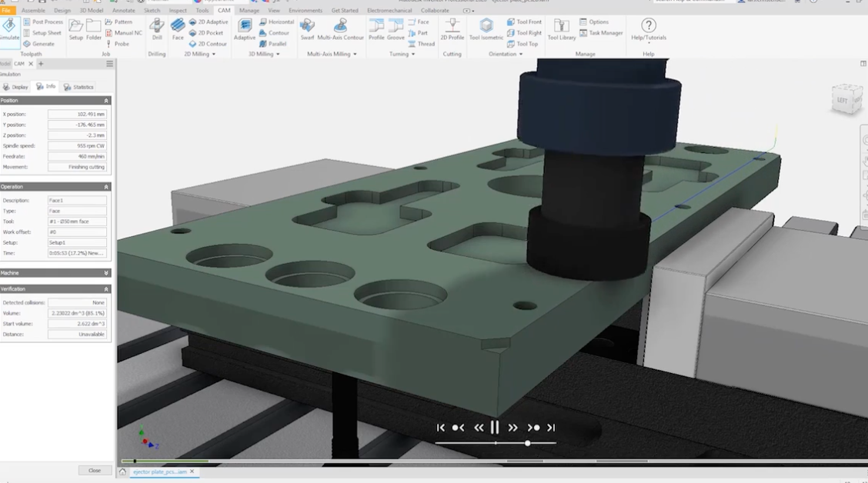Choose the 3D Contour strategy
Screen dimensions: 868x483
(x=274, y=32)
